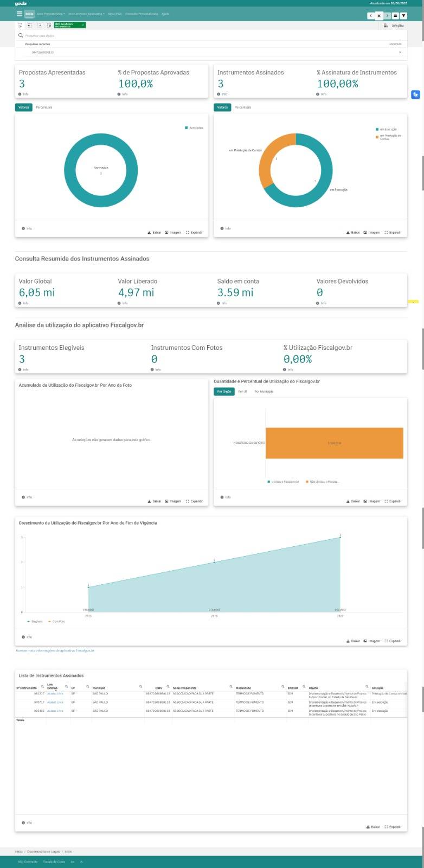
Task: Switch proposals chart to Percentuais
Action: point(44,107)
